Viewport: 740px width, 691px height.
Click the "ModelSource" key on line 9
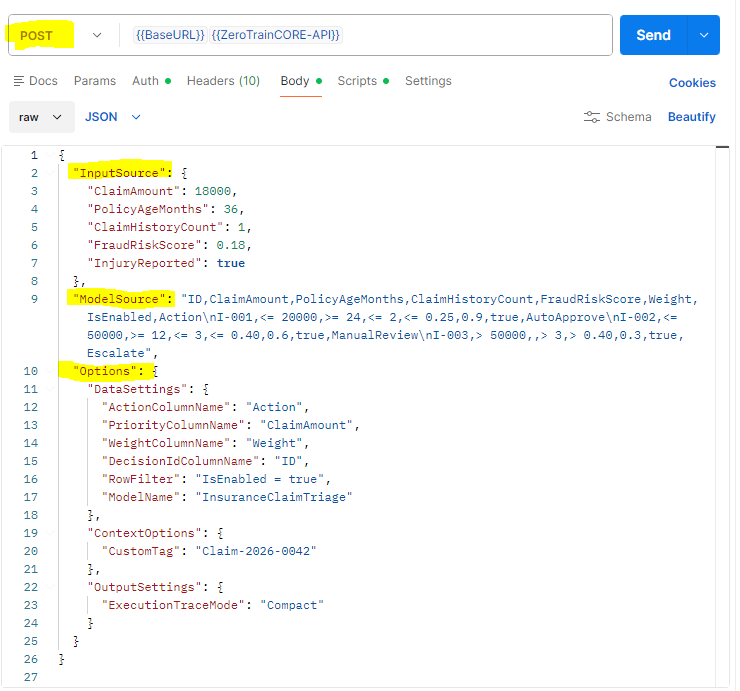click(x=120, y=298)
